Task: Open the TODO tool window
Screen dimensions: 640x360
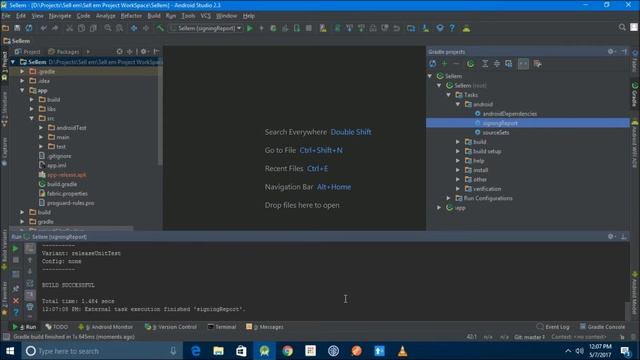Action: (x=57, y=327)
